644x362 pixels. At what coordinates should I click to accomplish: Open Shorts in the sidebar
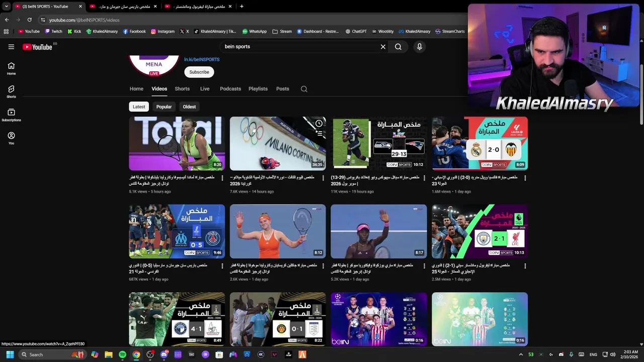pos(11,92)
